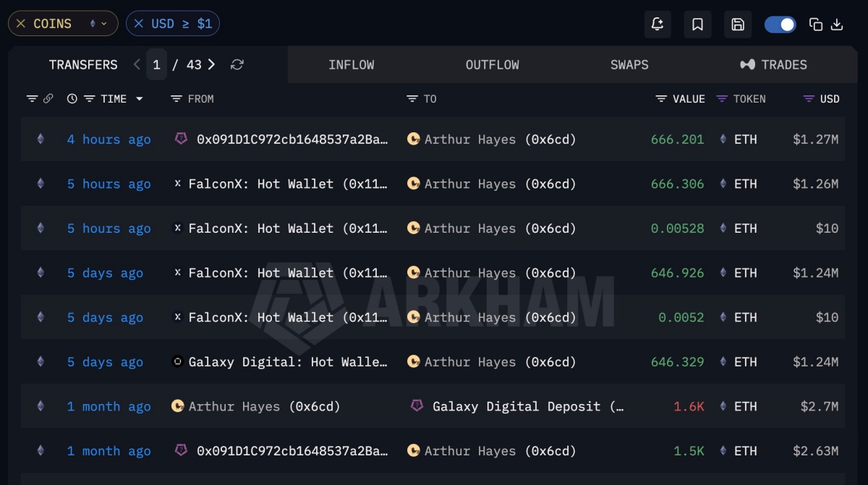
Task: Click the copy icon in top toolbar
Action: pyautogui.click(x=816, y=25)
